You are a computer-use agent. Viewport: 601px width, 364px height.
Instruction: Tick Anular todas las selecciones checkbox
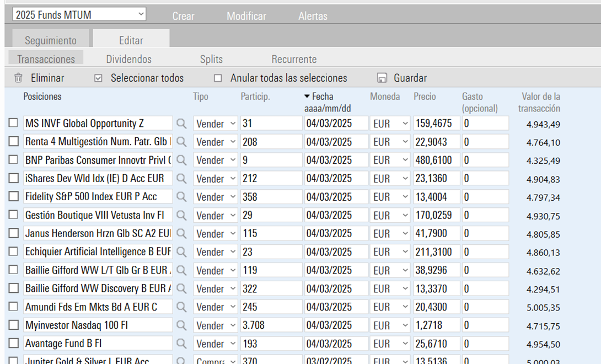pos(218,78)
